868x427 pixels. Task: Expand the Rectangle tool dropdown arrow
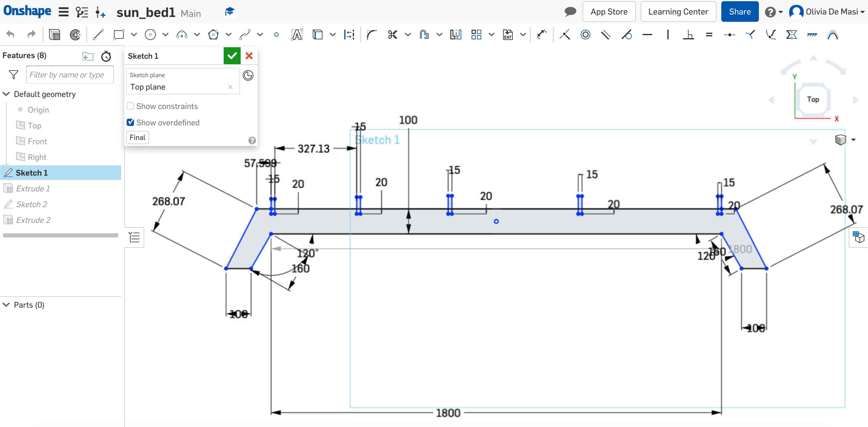[134, 34]
